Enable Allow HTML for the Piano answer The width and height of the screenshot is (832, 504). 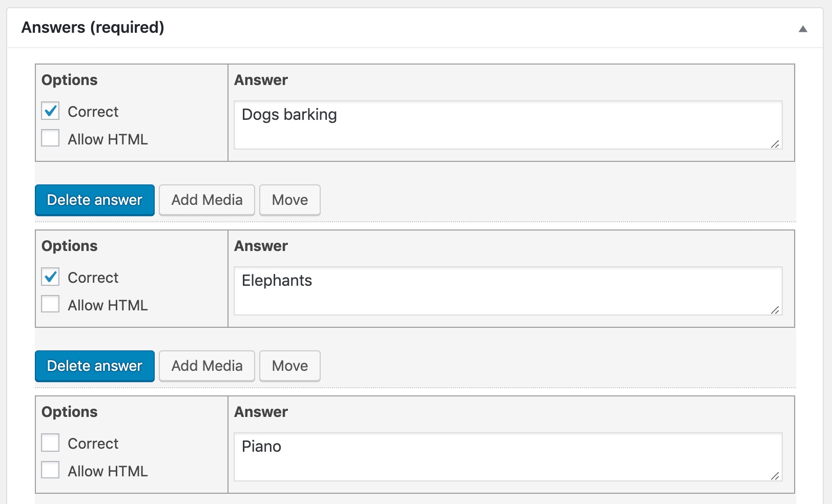(50, 470)
